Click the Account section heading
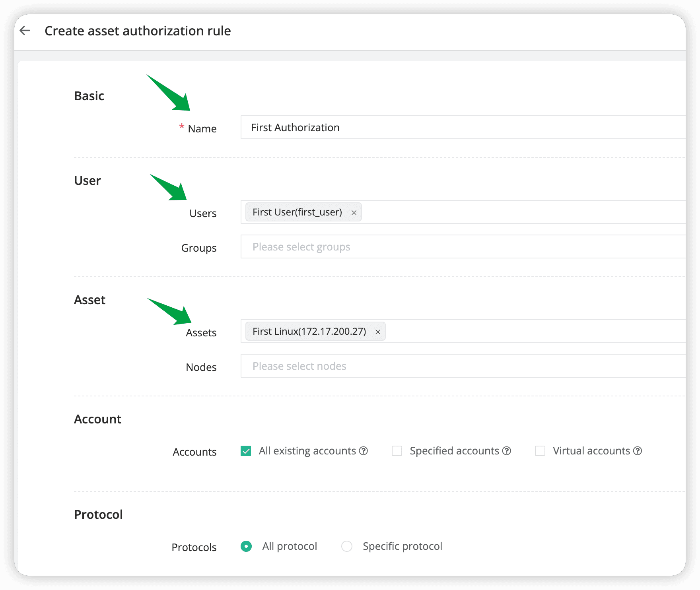Image resolution: width=700 pixels, height=590 pixels. (x=97, y=419)
